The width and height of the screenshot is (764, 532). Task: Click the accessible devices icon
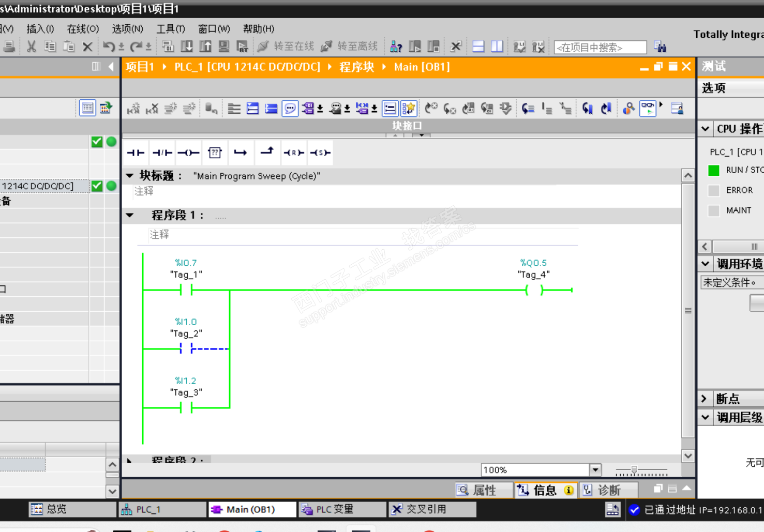tap(396, 47)
